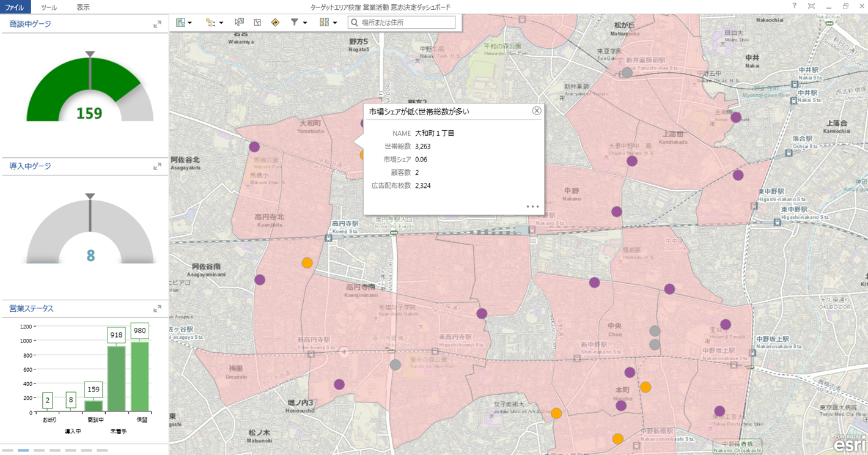Open the layer list dropdown arrow
The height and width of the screenshot is (455, 868).
334,22
